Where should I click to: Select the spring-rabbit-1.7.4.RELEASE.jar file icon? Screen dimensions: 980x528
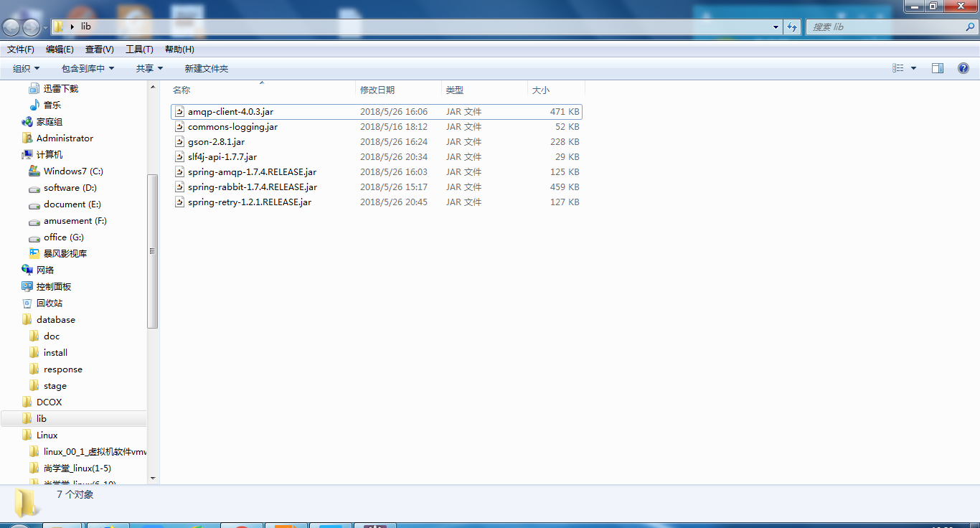click(x=180, y=187)
